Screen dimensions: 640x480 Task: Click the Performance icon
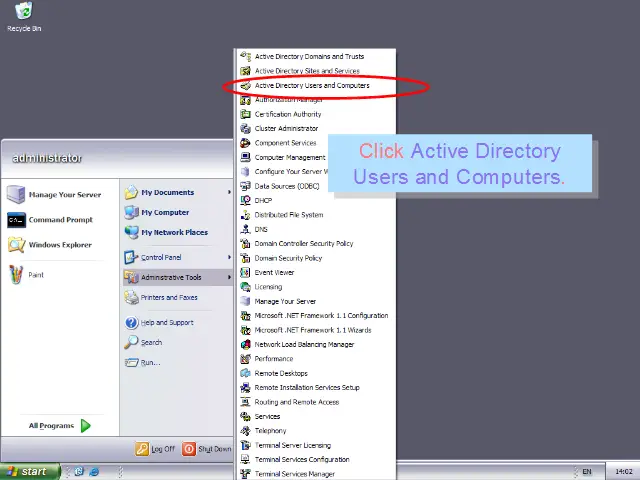click(x=245, y=359)
